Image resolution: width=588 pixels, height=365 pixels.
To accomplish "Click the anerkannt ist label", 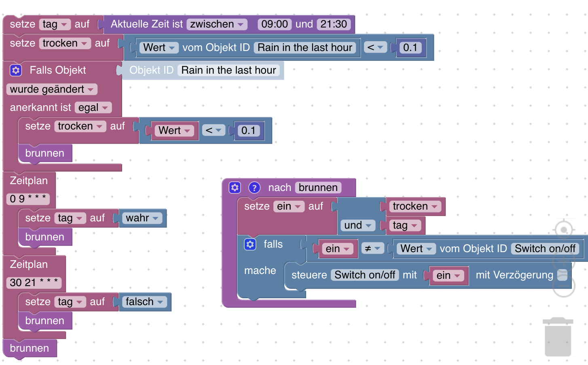I will 40,108.
